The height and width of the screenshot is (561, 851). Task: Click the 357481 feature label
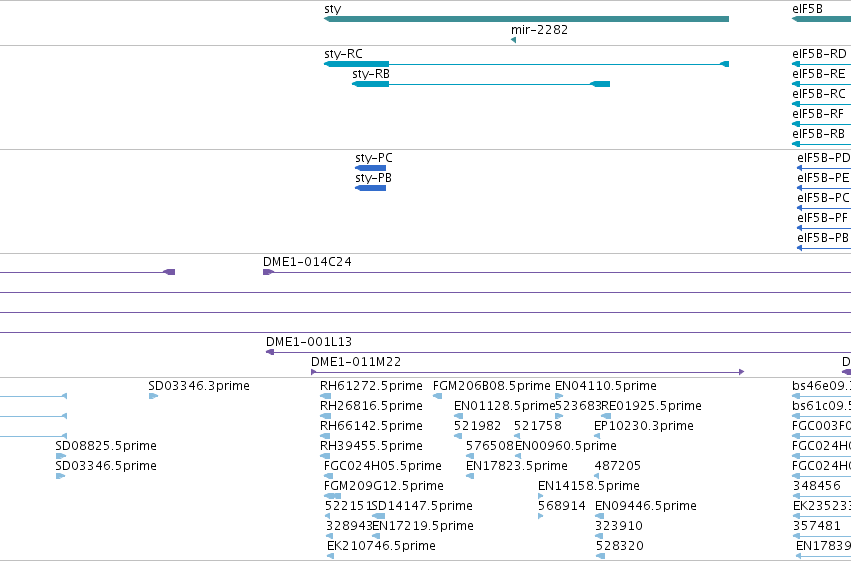pos(816,526)
